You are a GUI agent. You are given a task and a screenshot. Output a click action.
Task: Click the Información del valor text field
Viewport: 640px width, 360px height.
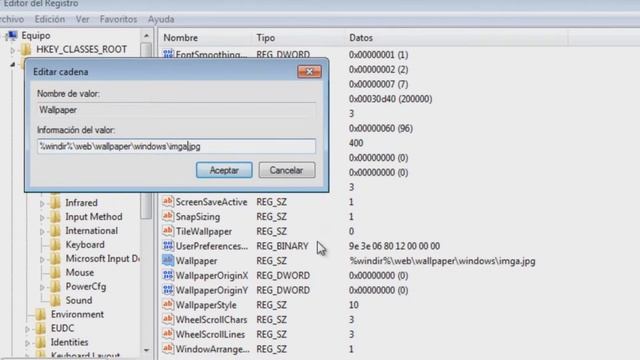[176, 146]
